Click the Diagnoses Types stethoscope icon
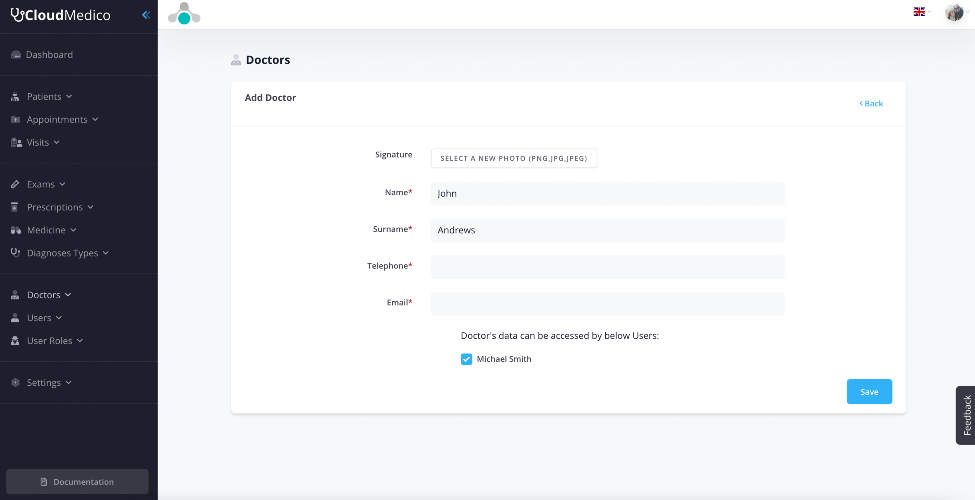The width and height of the screenshot is (975, 500). pos(16,252)
